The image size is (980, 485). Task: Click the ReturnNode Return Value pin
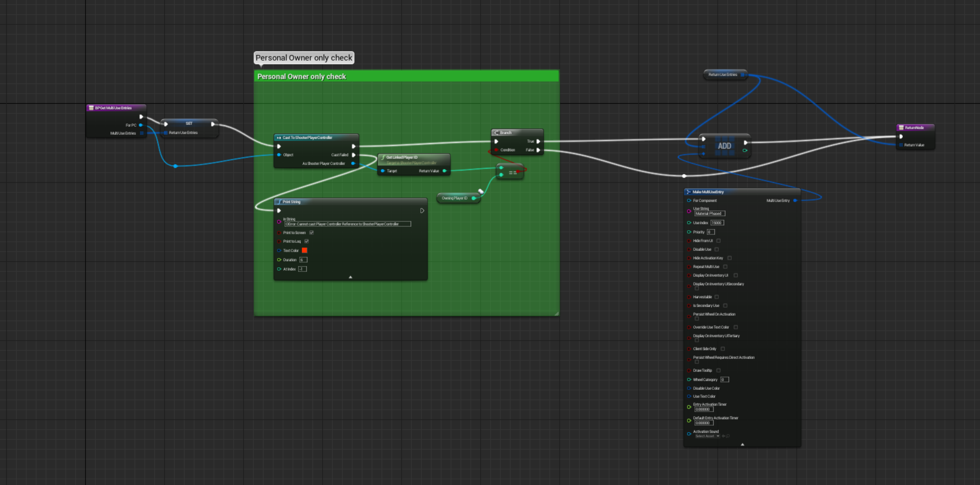coord(901,145)
